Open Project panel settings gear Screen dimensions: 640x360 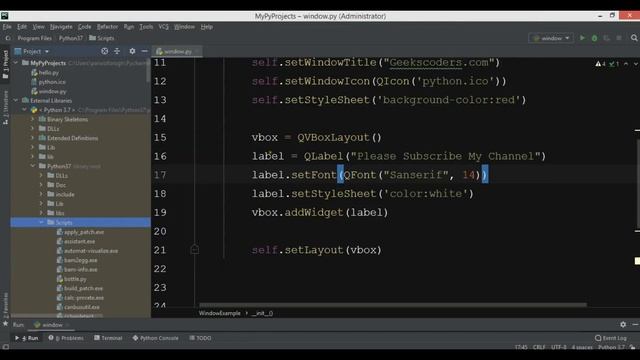132,51
